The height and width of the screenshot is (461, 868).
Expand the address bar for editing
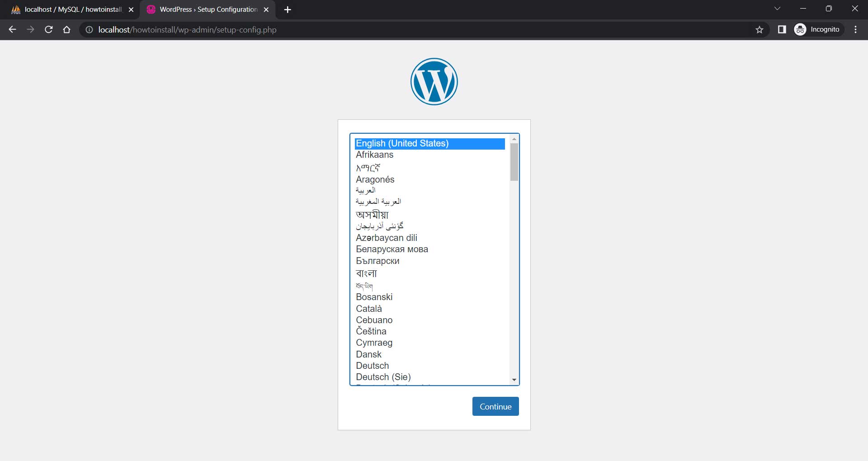click(x=316, y=30)
